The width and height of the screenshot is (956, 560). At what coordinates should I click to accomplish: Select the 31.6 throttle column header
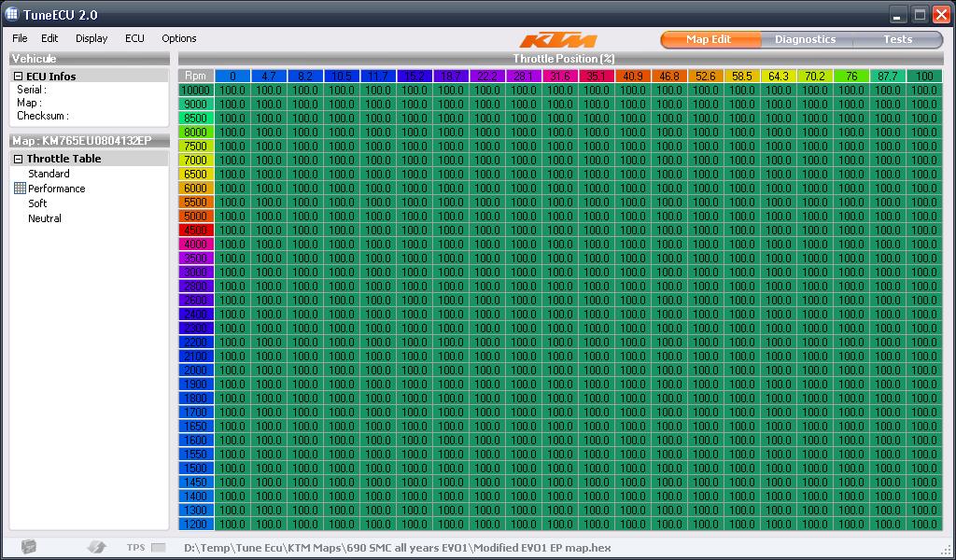click(560, 77)
